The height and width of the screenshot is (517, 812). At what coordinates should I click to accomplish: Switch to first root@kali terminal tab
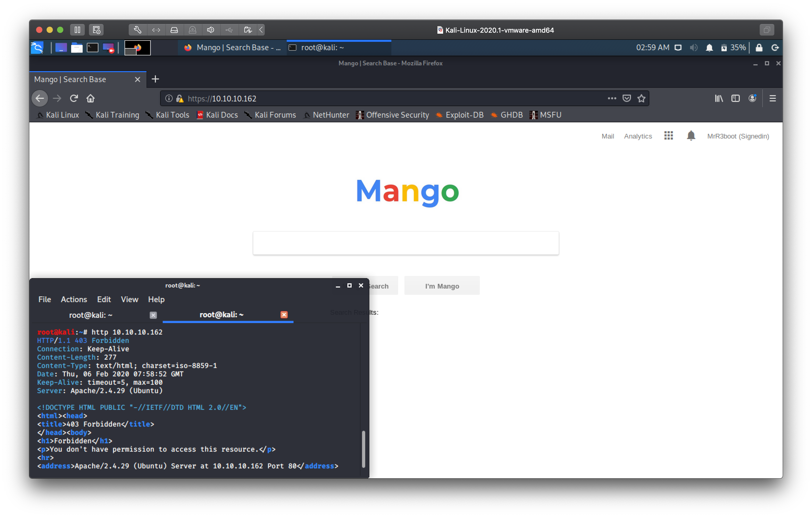[x=91, y=315]
